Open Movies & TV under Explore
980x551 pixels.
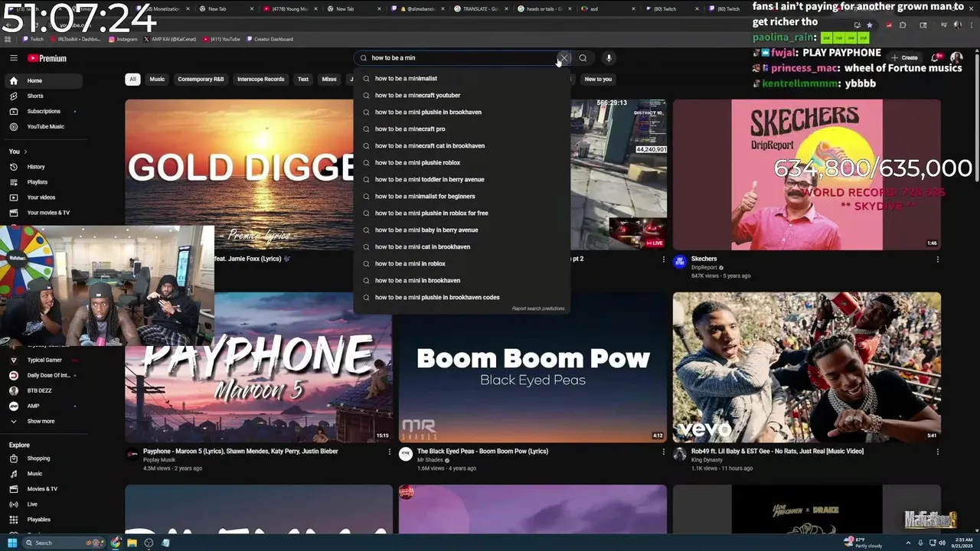click(x=43, y=489)
